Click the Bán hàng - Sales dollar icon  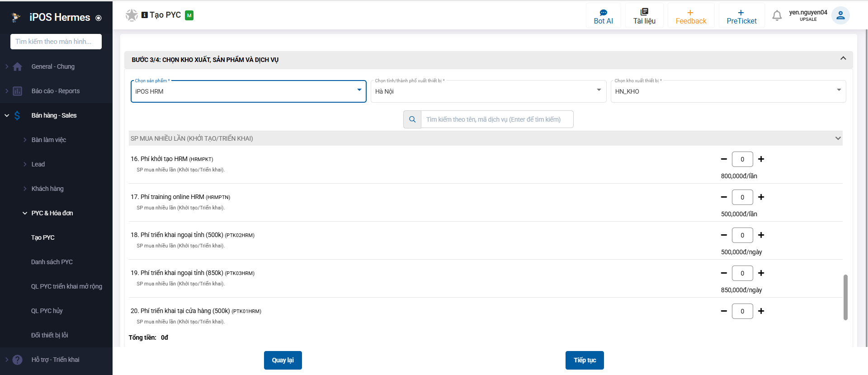pyautogui.click(x=17, y=115)
